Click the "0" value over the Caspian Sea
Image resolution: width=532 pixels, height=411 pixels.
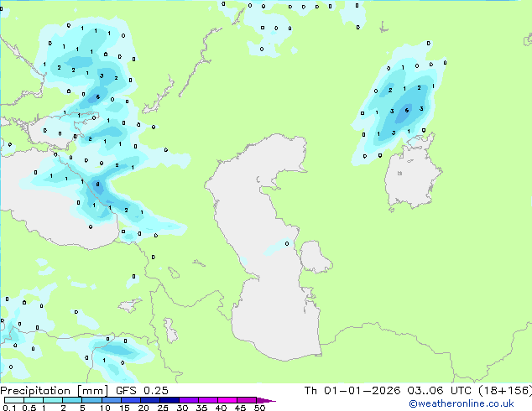(287, 243)
